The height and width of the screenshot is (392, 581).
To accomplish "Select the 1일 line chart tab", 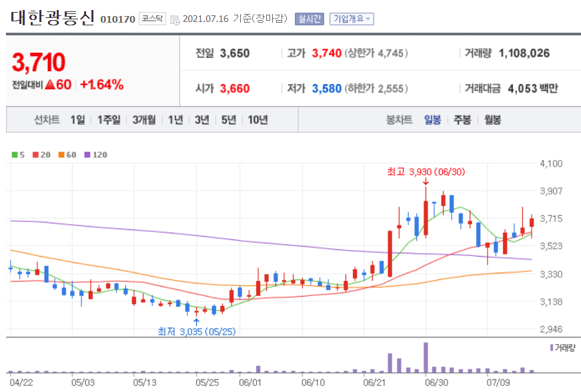I will coord(78,120).
